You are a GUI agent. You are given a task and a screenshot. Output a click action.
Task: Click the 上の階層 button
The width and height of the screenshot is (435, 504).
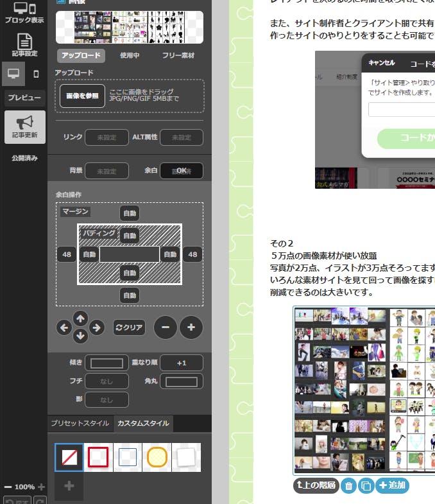[x=316, y=485]
